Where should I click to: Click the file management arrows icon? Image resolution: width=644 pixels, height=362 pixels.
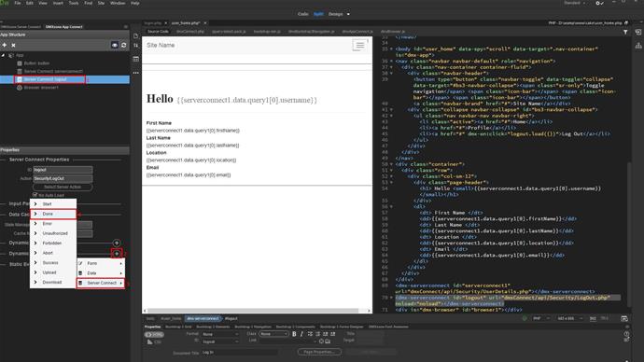point(136,45)
